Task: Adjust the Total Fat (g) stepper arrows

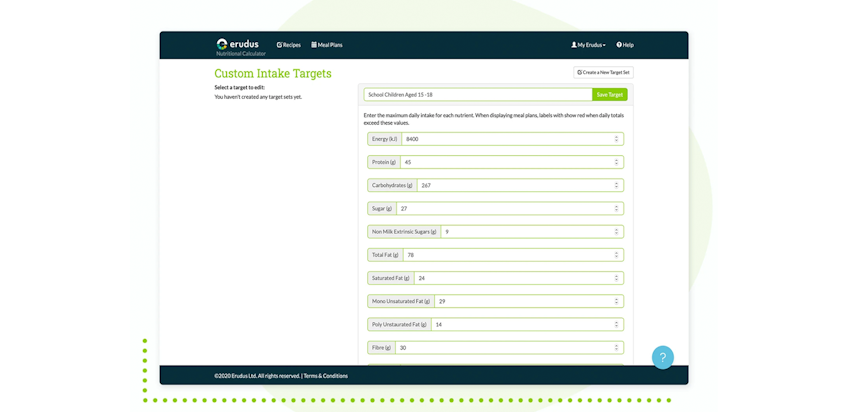Action: [616, 255]
